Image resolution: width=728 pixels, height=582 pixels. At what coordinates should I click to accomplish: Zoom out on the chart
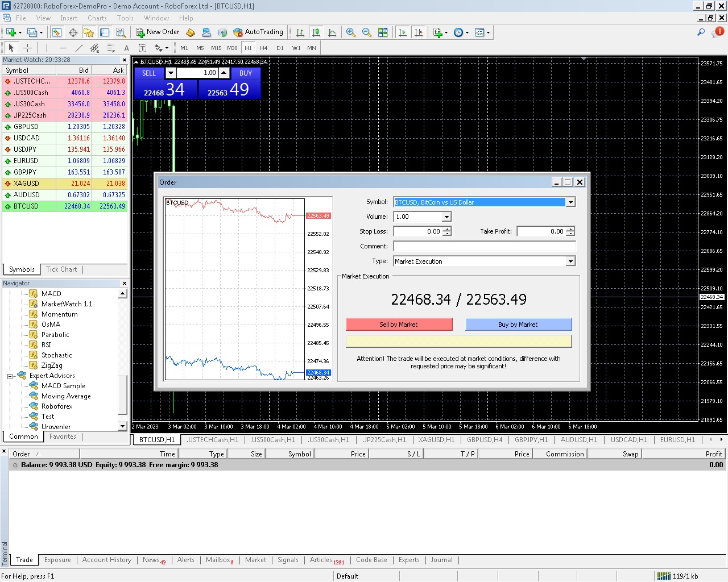[367, 32]
